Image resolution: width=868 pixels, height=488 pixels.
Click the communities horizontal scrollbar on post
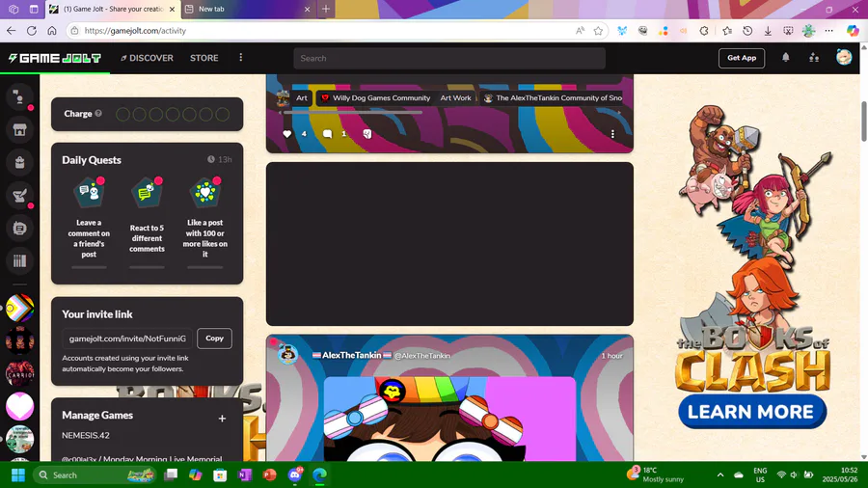pyautogui.click(x=353, y=112)
